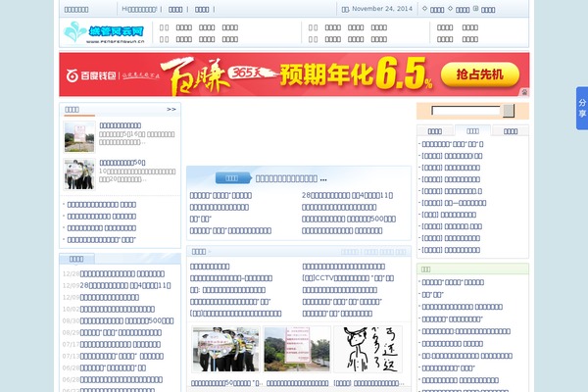Image resolution: width=588 pixels, height=392 pixels.
Task: Open the blue 分享 share tab on the right edge
Action: [x=581, y=108]
